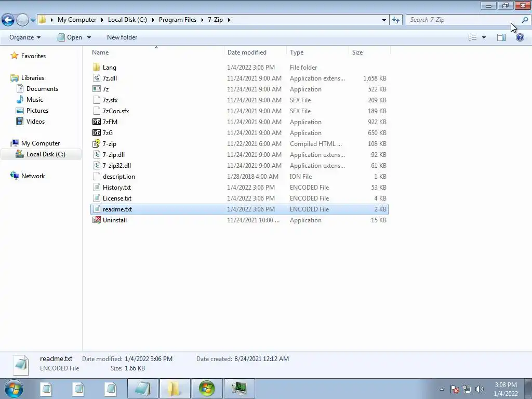Select the 7z.sfx file icon

[x=96, y=100]
